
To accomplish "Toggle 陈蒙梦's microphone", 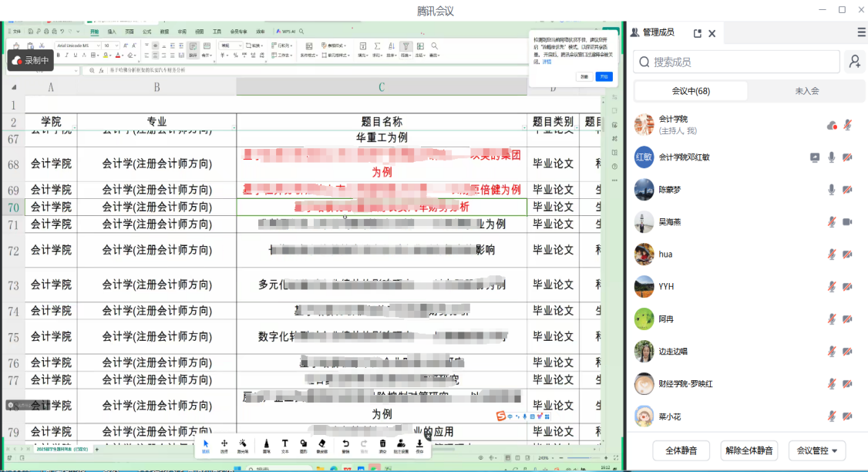I will [x=831, y=190].
